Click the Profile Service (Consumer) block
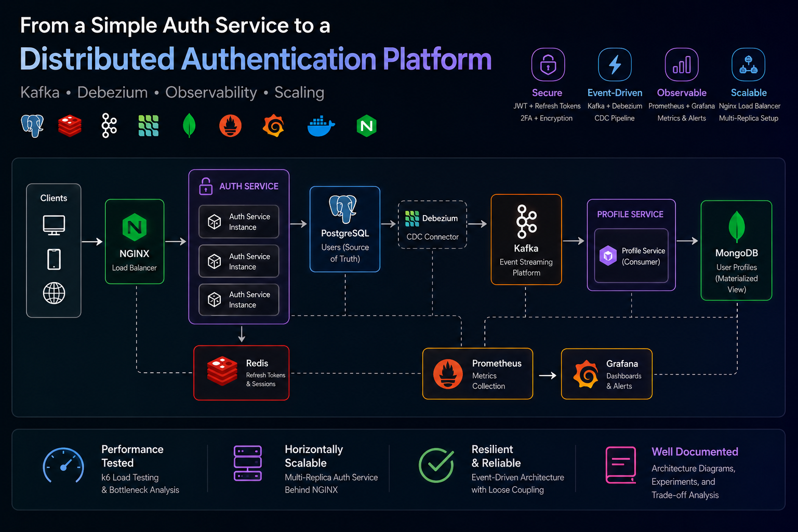The width and height of the screenshot is (798, 532). point(631,256)
